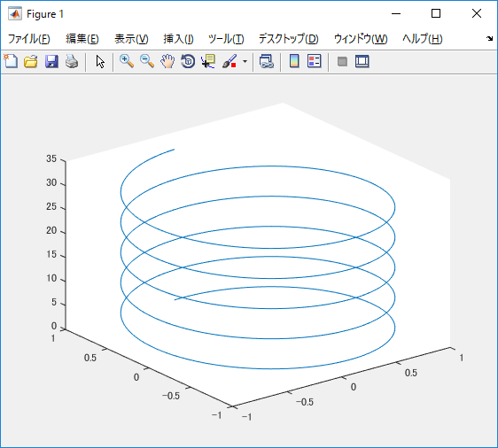Select the Edit Plot arrow tool
The height and width of the screenshot is (448, 498).
(100, 62)
